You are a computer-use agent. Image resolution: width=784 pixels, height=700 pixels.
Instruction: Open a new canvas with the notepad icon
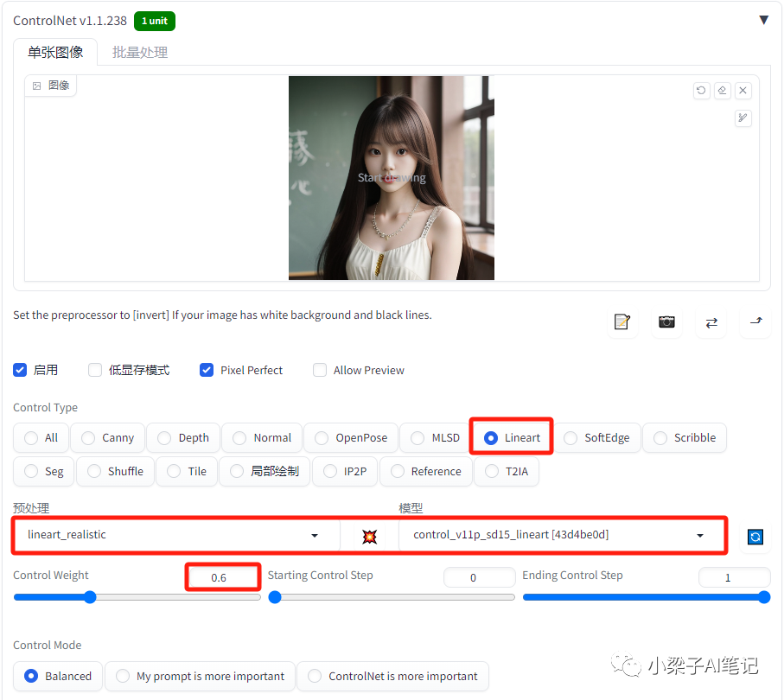click(x=622, y=321)
